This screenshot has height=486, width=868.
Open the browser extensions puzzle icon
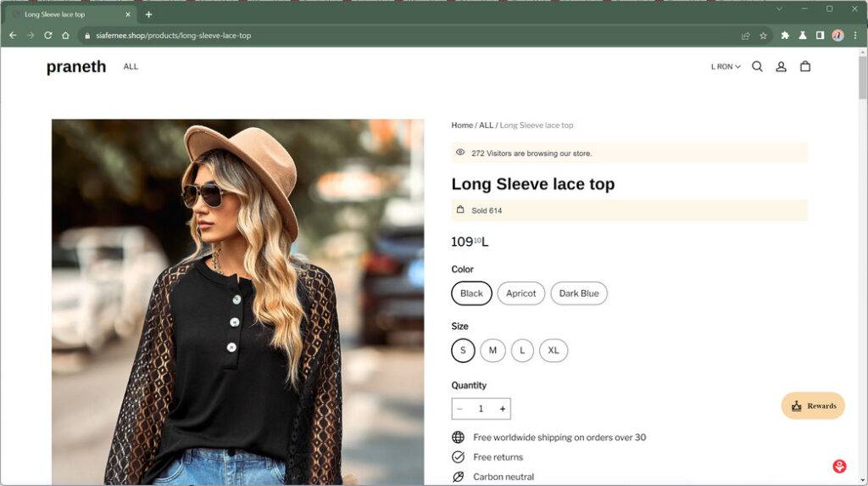[x=784, y=36]
